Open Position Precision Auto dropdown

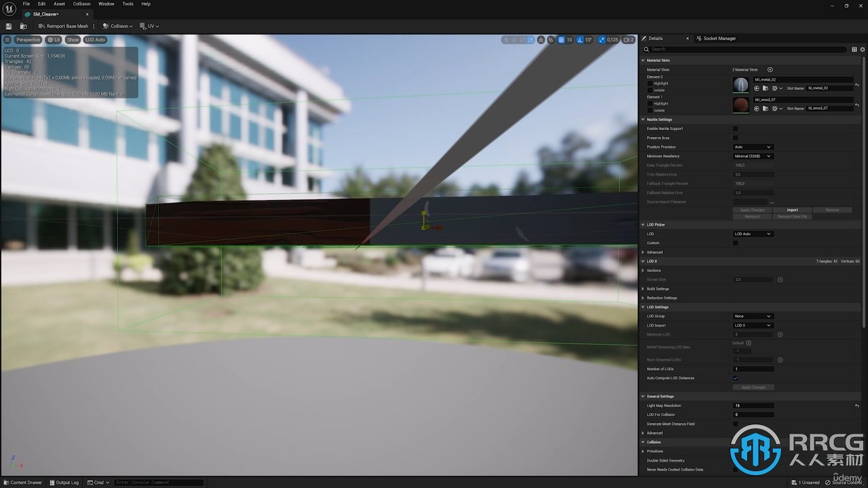753,147
